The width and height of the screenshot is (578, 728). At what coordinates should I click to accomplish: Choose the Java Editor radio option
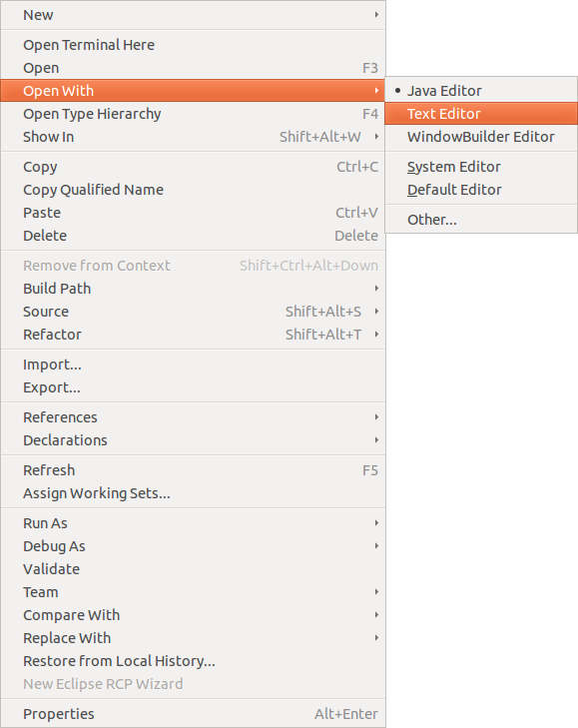click(481, 91)
